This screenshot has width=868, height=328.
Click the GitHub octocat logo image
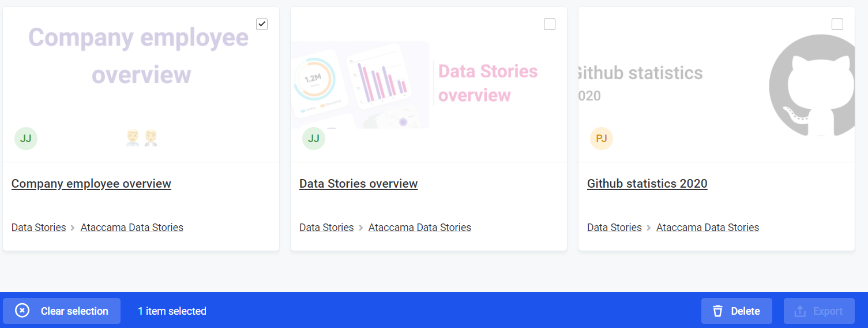point(813,85)
